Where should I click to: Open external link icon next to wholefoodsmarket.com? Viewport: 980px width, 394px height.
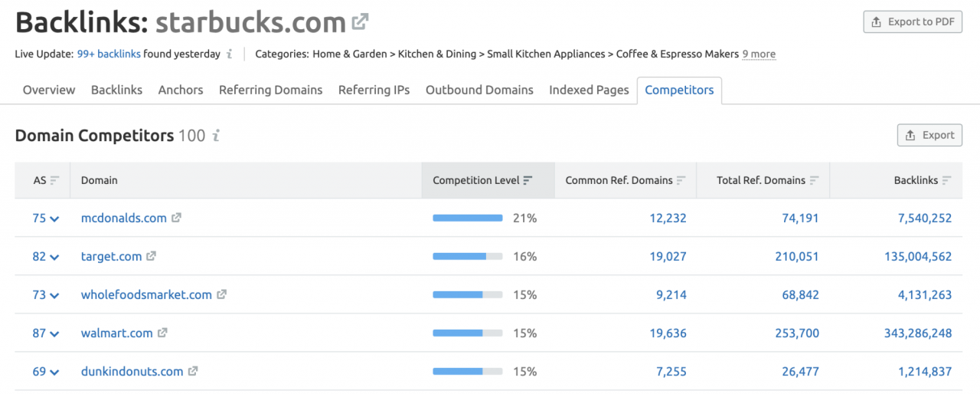coord(221,294)
